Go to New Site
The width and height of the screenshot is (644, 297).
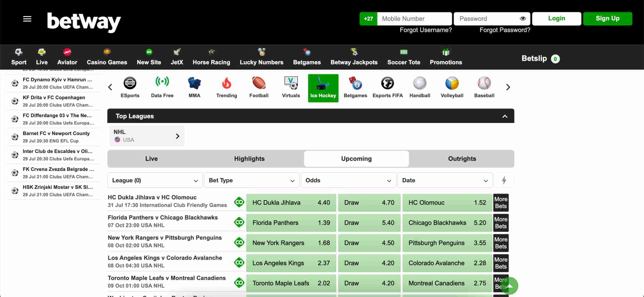click(149, 57)
